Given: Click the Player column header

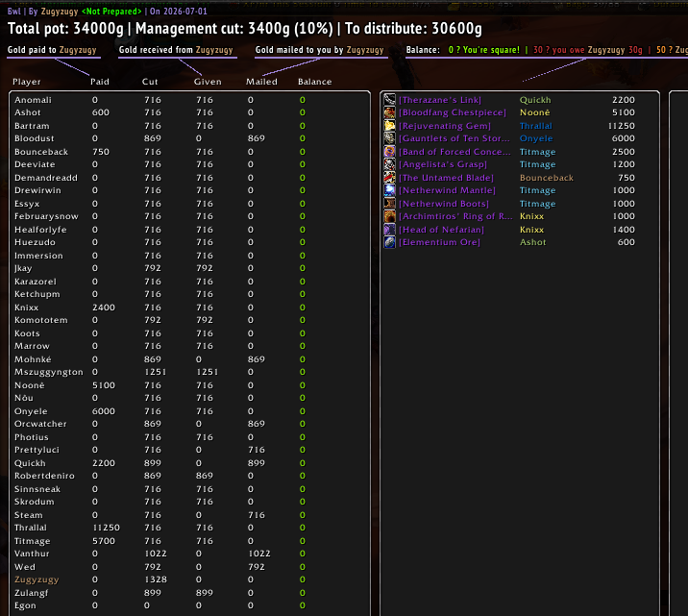Looking at the screenshot, I should point(27,82).
